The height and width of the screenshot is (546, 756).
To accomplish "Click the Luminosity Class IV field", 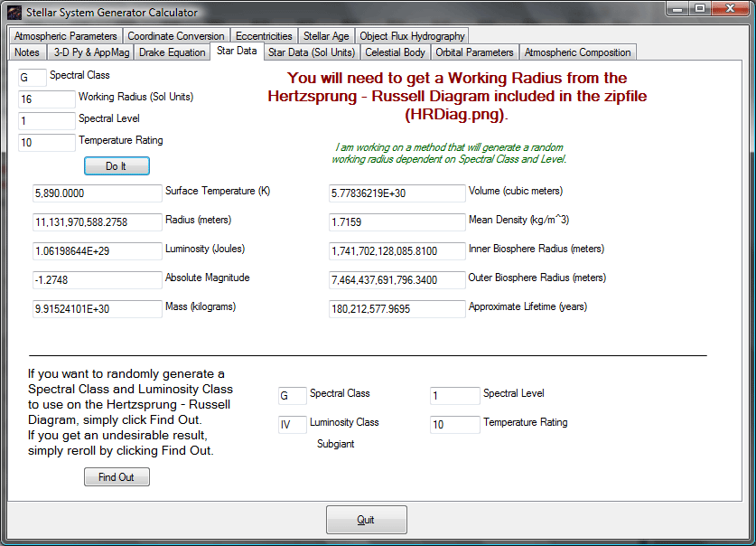I will [x=292, y=425].
